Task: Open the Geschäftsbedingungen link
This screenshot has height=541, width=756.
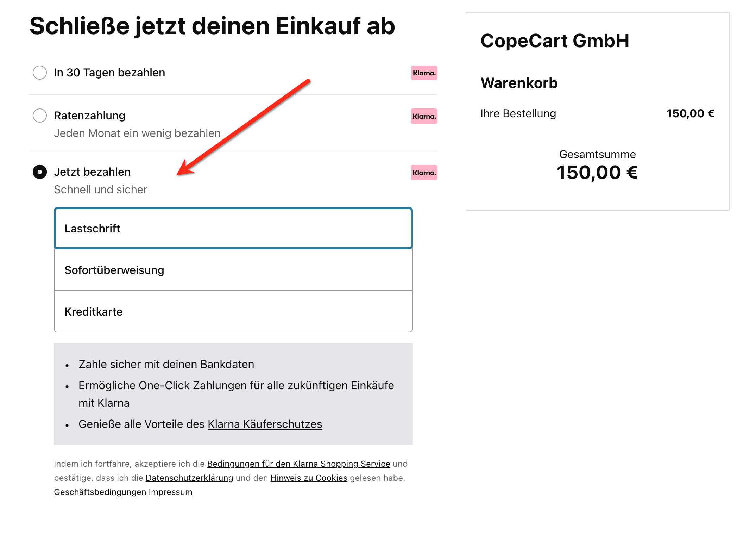Action: 100,492
